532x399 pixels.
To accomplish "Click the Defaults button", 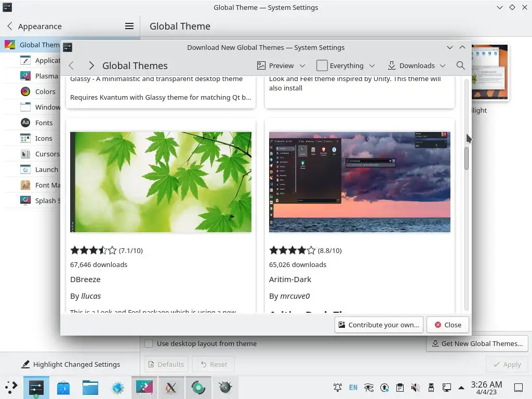I will point(166,364).
